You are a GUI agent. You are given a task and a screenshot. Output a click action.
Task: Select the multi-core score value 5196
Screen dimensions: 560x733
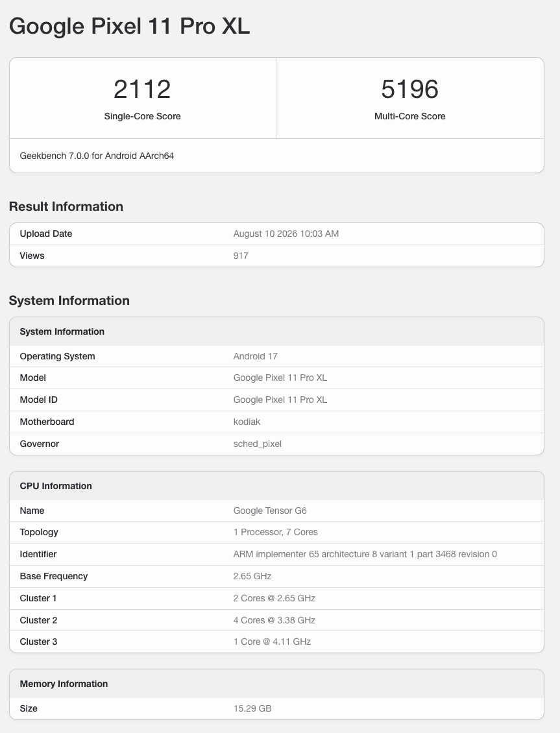(x=409, y=89)
